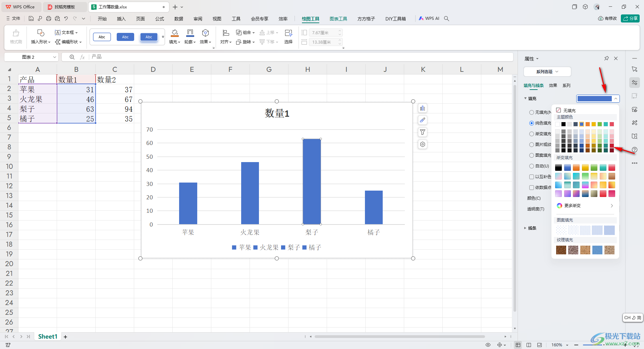The width and height of the screenshot is (644, 349).
Task: Pick the black gradient fill swatch
Action: pyautogui.click(x=558, y=167)
